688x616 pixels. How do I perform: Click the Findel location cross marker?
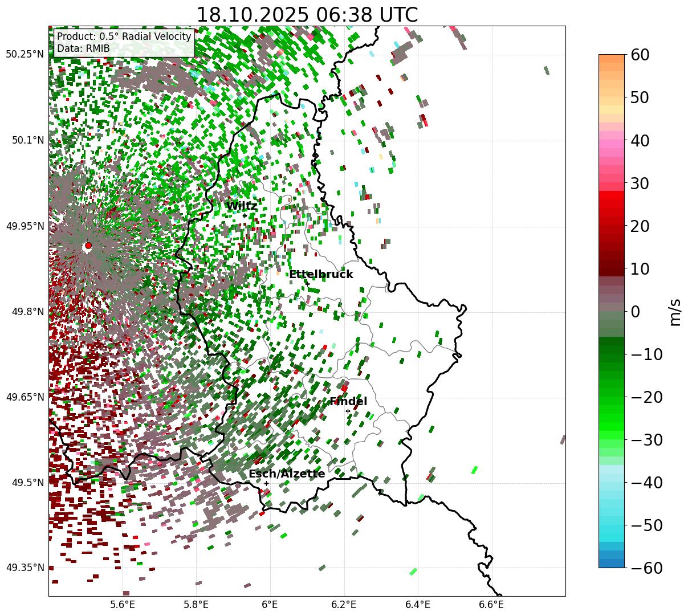coord(348,411)
